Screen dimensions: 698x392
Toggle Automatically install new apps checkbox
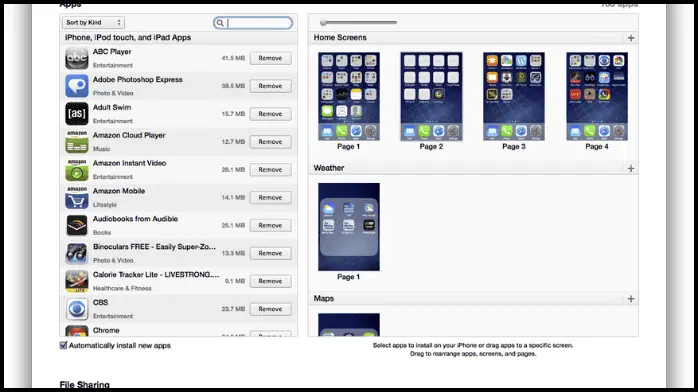click(63, 345)
